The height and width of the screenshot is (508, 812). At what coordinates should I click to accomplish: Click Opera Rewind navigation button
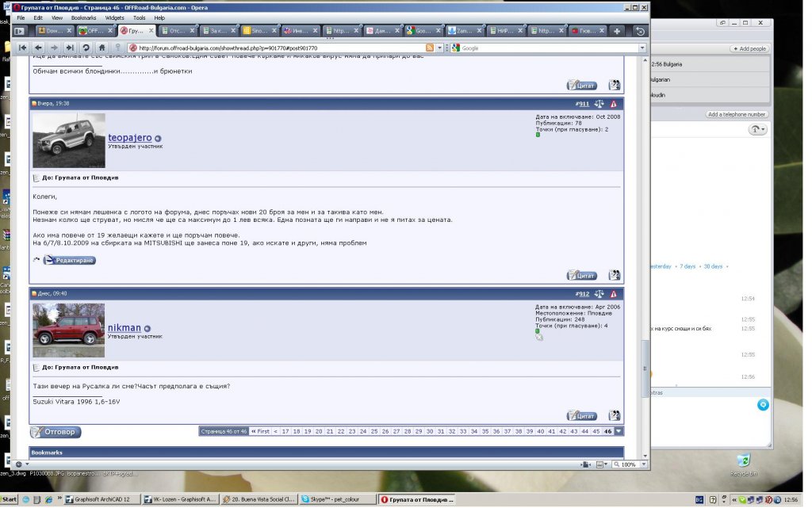pos(22,48)
